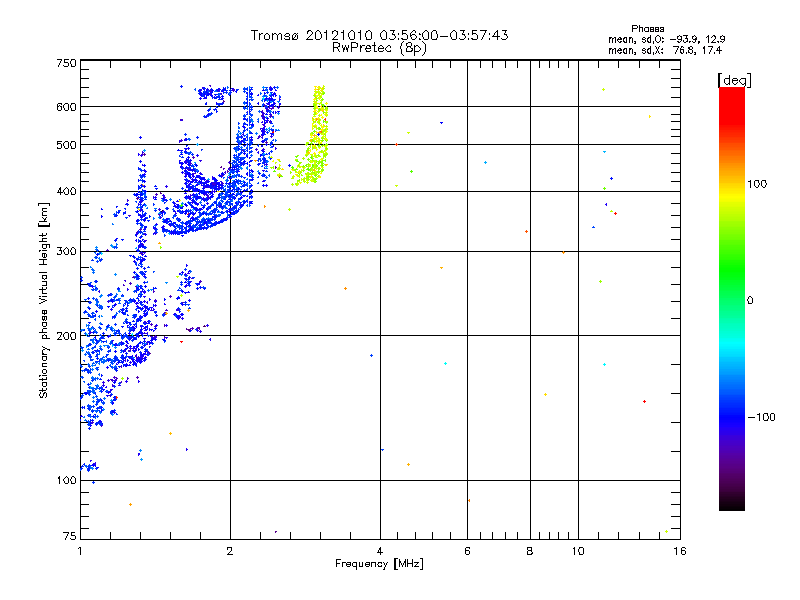800x600 pixels.
Task: Click the colorbar '-100' tick label
Action: pos(762,417)
